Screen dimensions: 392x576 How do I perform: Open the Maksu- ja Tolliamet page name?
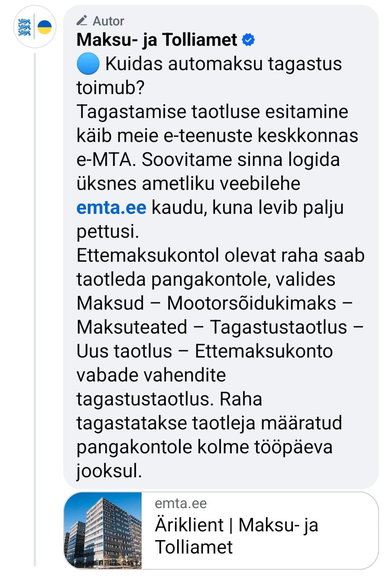[157, 40]
